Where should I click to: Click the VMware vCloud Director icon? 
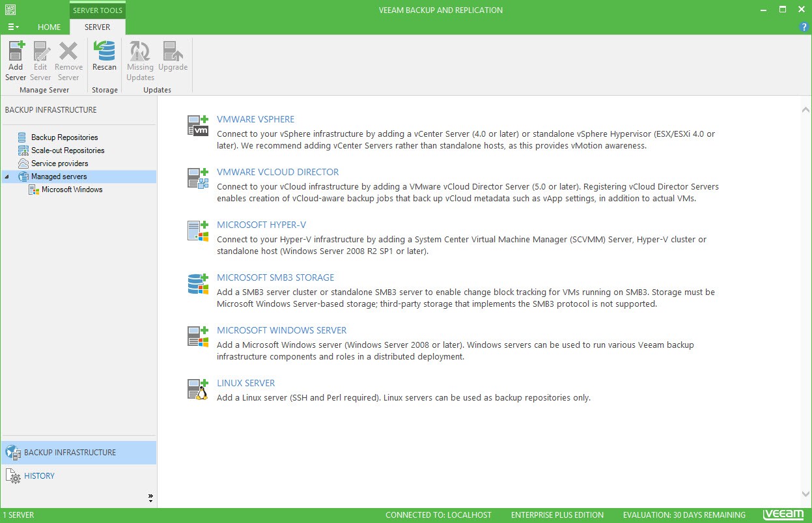pyautogui.click(x=198, y=178)
